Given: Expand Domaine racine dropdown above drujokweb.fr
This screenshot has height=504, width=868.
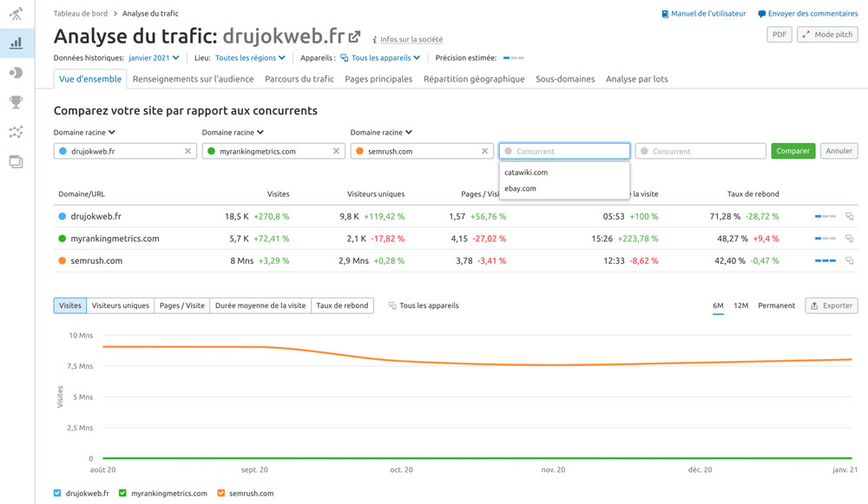Looking at the screenshot, I should click(84, 132).
